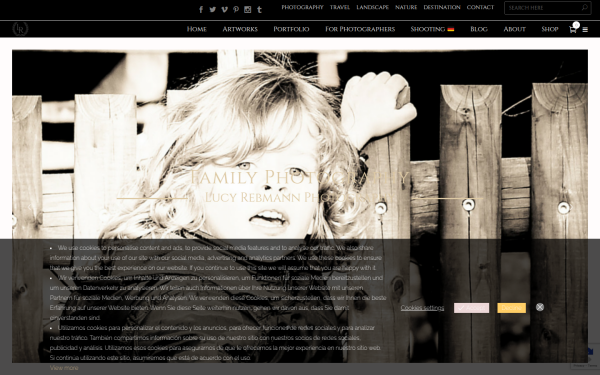Open the Artworks menu item
Image resolution: width=600 pixels, height=375 pixels.
(240, 29)
